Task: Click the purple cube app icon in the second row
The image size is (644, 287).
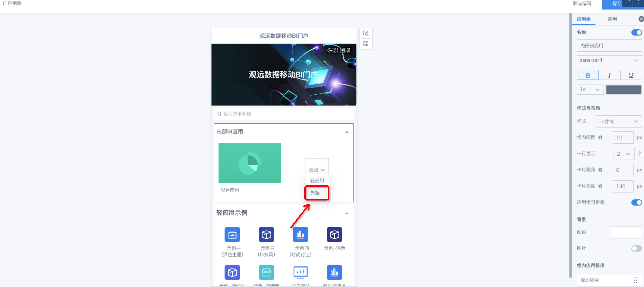Action: (x=232, y=272)
